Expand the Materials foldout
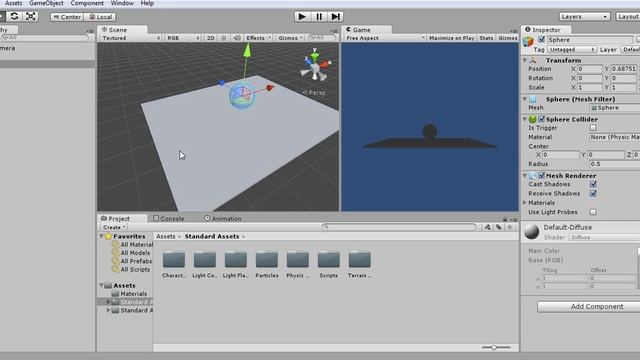 pyautogui.click(x=525, y=202)
